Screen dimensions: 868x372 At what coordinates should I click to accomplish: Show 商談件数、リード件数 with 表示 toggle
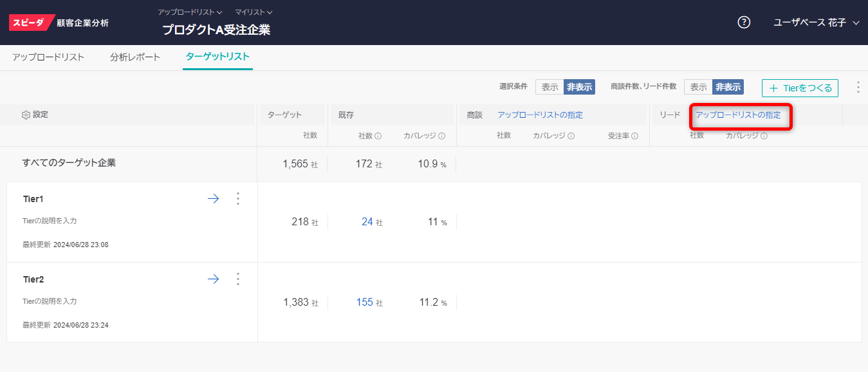click(698, 87)
